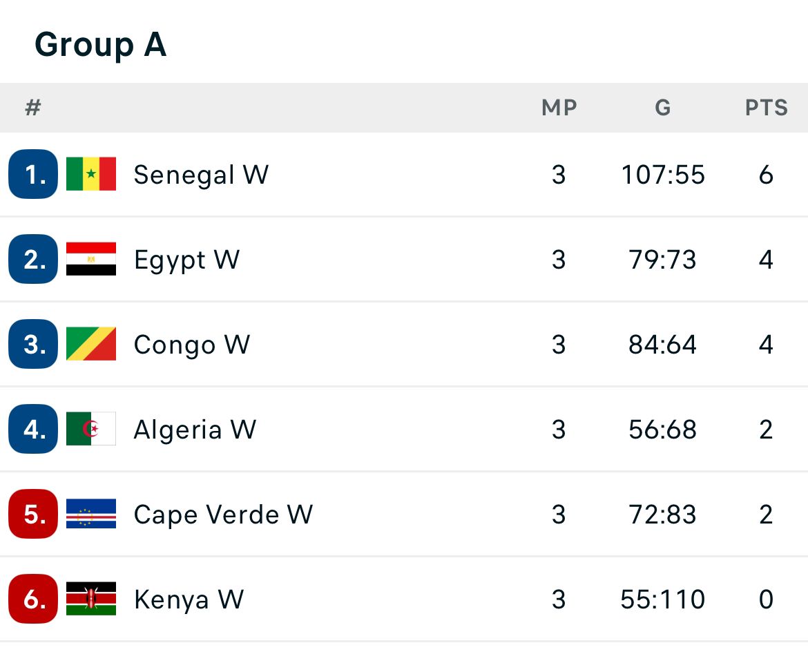Click the blue rank 1 badge
This screenshot has width=808, height=672.
(x=33, y=174)
